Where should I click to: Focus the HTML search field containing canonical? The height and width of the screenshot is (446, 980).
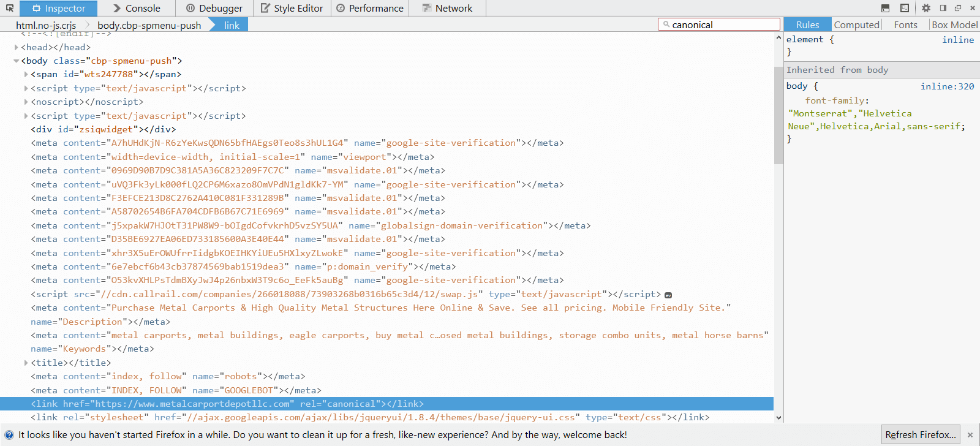[x=718, y=25]
